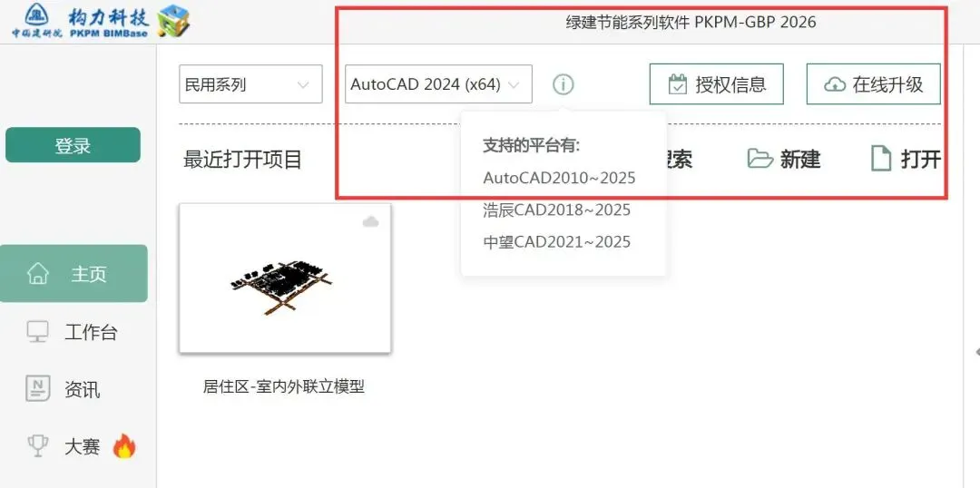Click the home icon in sidebar
Screen dimensions: 980x488
click(38, 274)
